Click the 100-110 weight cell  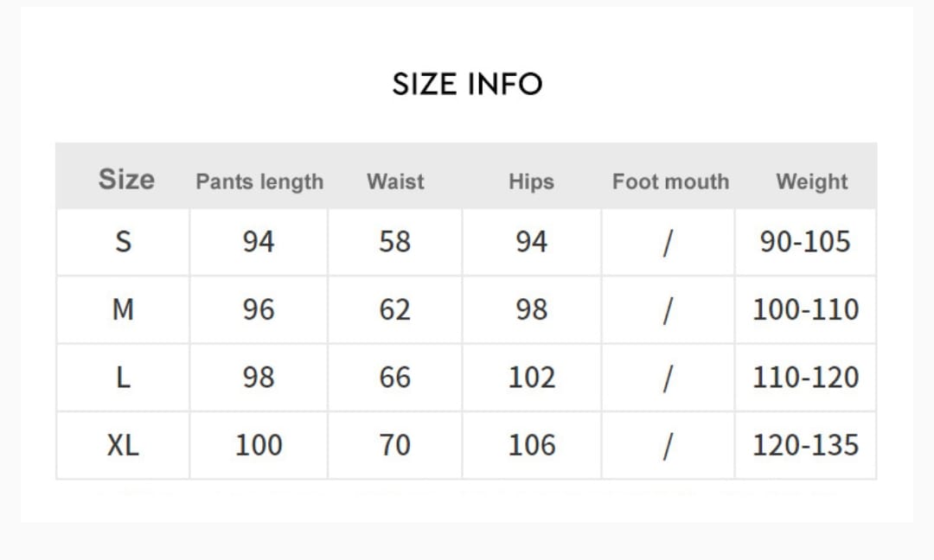[805, 309]
